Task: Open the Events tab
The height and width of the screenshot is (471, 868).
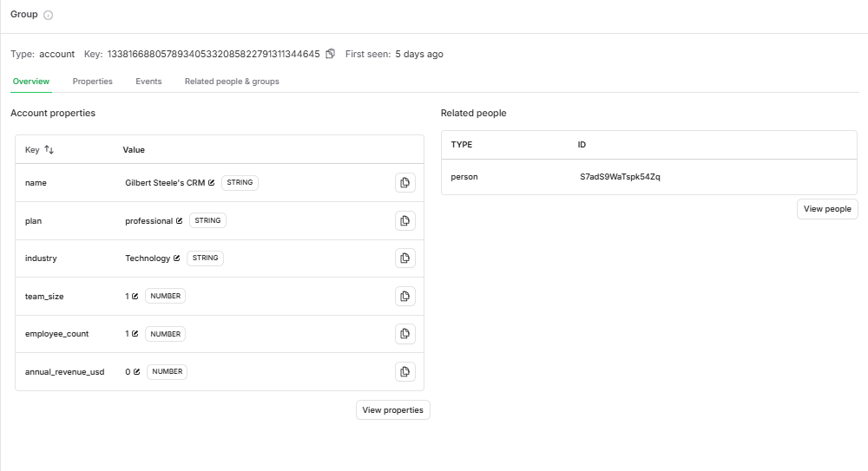Action: coord(148,82)
